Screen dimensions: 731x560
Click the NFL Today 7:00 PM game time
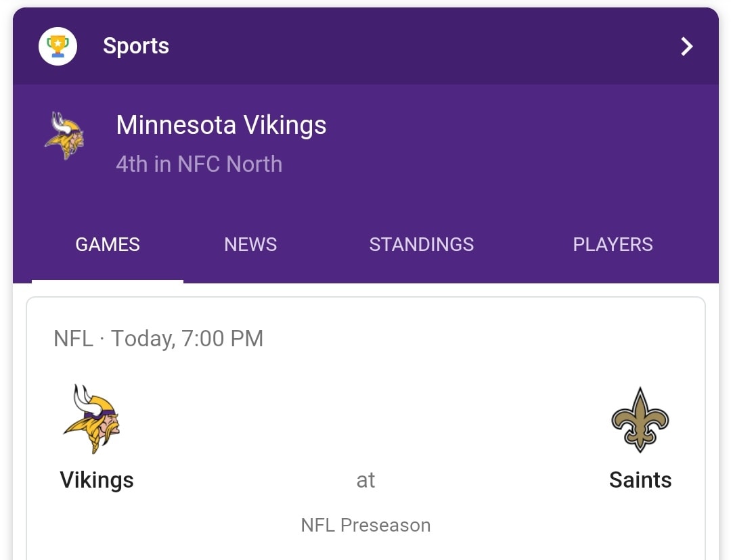coord(158,339)
